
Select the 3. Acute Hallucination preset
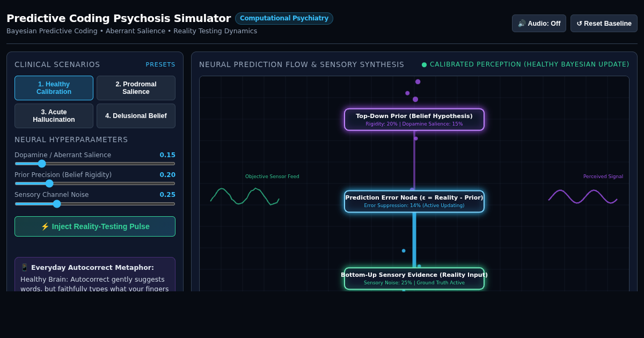coord(54,116)
